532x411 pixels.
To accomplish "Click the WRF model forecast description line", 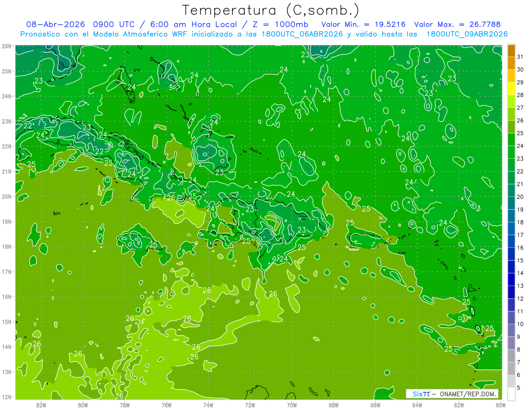I will click(264, 34).
